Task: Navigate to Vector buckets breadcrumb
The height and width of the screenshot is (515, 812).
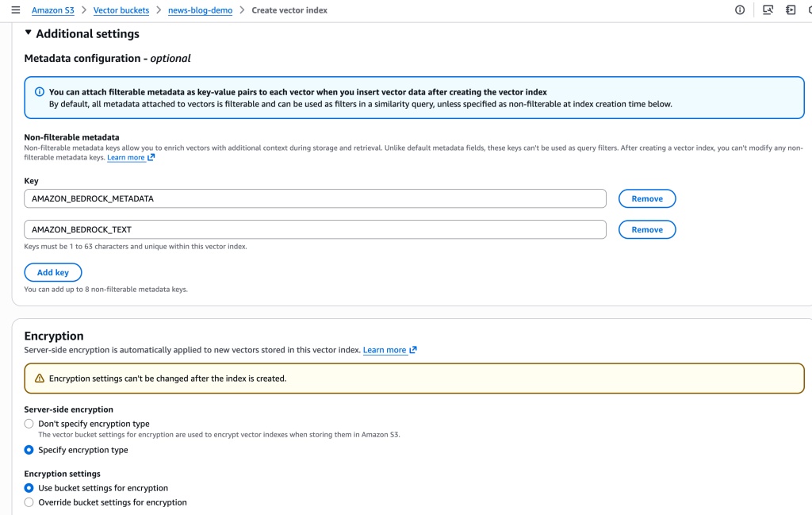Action: pyautogui.click(x=121, y=10)
